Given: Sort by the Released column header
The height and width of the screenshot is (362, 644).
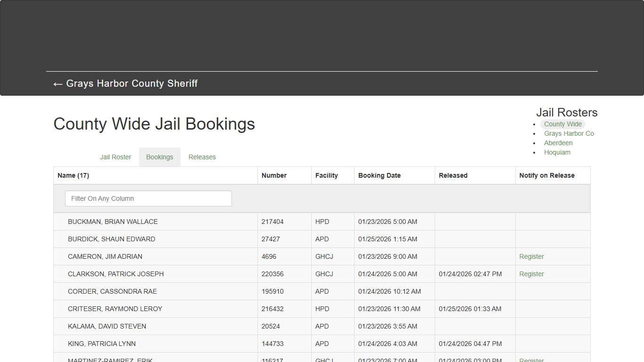Looking at the screenshot, I should pyautogui.click(x=453, y=175).
